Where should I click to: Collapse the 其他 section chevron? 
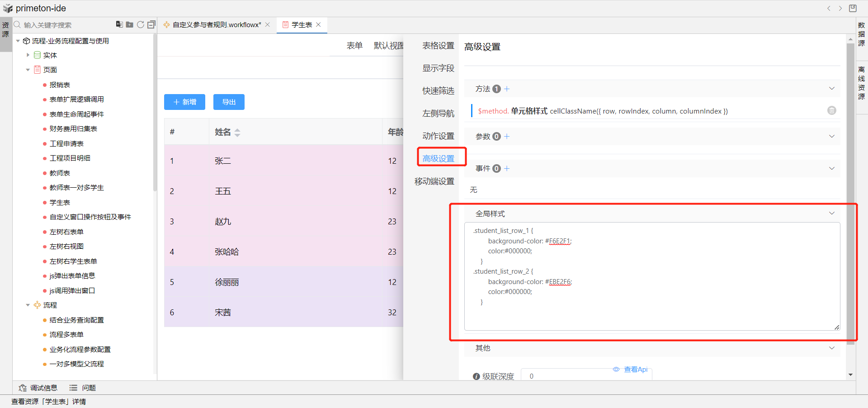pyautogui.click(x=831, y=348)
